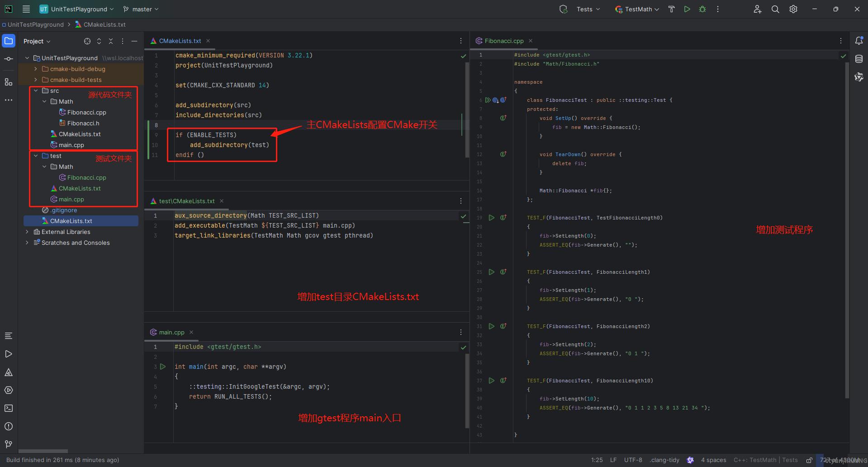
Task: Open the Git tool window
Action: (9, 444)
